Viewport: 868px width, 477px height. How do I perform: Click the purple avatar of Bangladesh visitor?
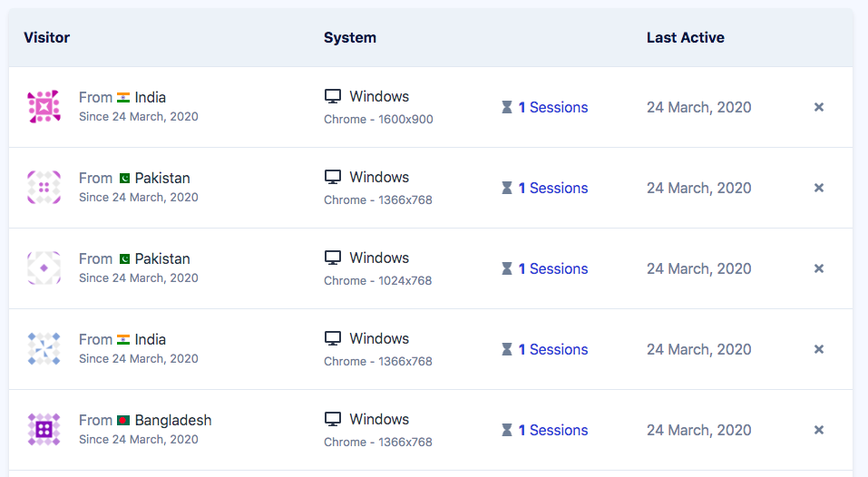pyautogui.click(x=44, y=430)
